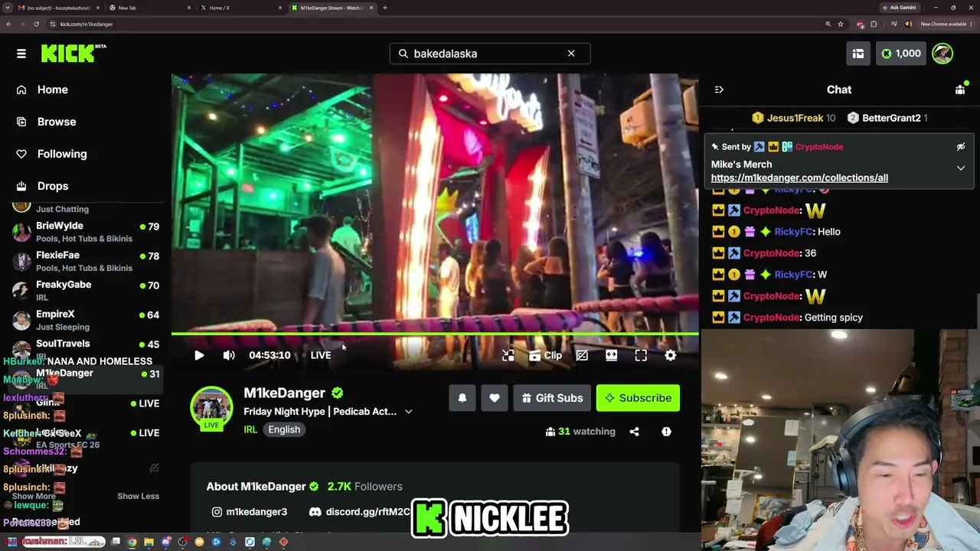Viewport: 980px width, 551px height.
Task: Switch to the New Tab browser tab
Action: [150, 8]
